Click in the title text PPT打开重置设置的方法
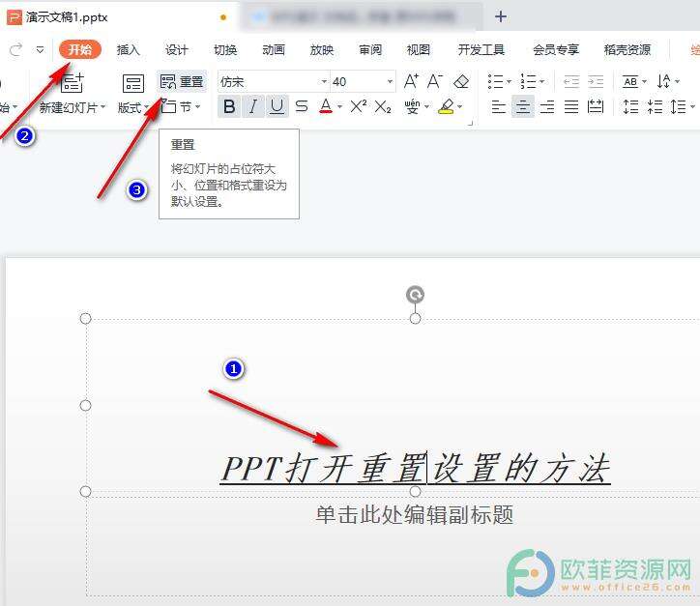The height and width of the screenshot is (606, 700). tap(415, 468)
